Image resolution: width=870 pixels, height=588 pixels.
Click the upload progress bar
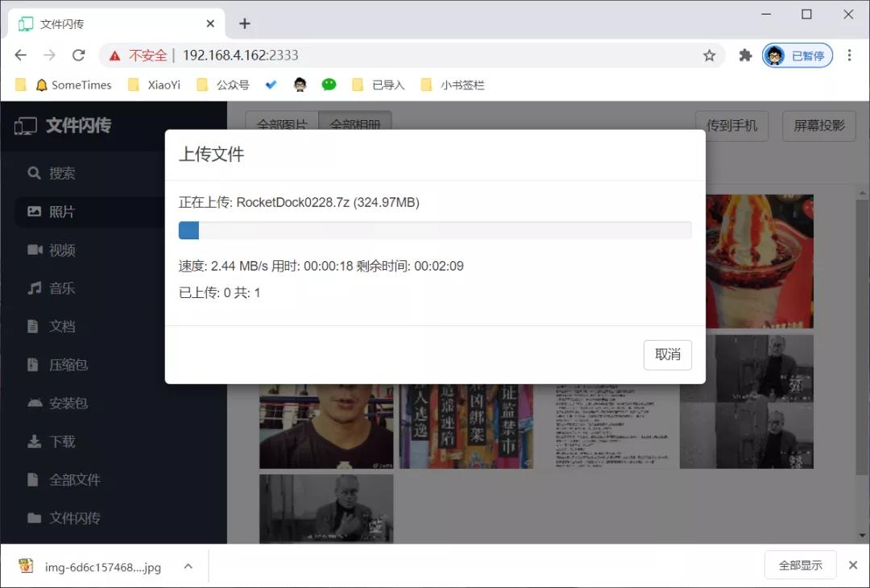435,230
